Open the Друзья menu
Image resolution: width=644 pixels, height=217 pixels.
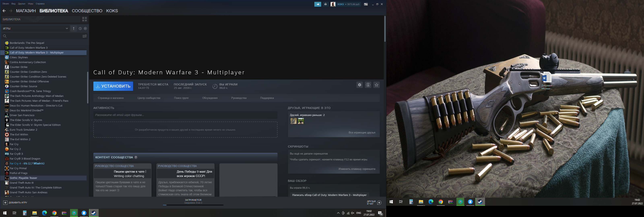pos(22,4)
